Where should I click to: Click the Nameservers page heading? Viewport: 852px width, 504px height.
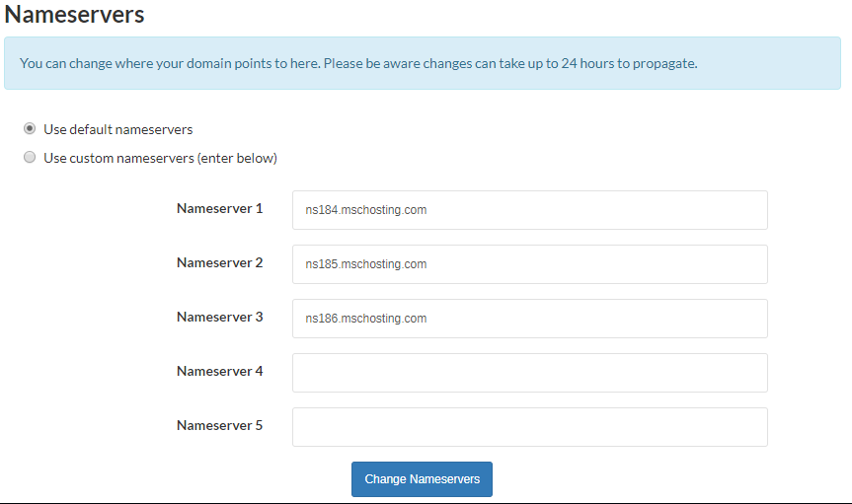[x=74, y=14]
